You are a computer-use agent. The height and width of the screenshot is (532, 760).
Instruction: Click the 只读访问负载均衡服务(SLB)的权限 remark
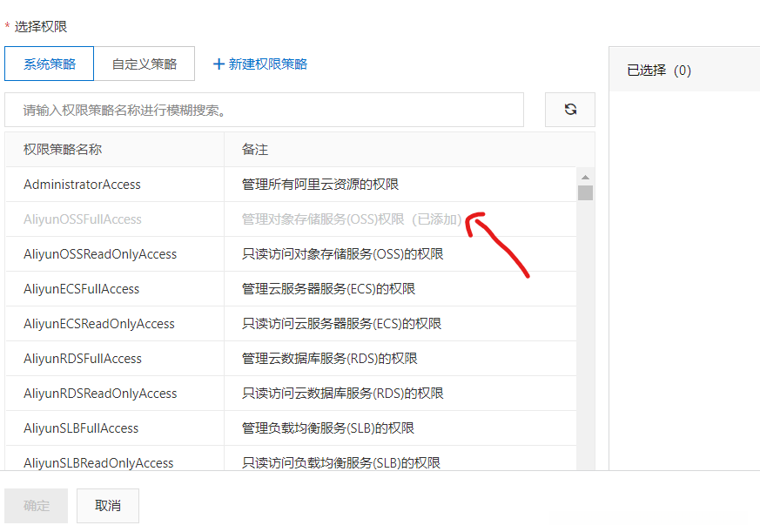click(x=340, y=463)
